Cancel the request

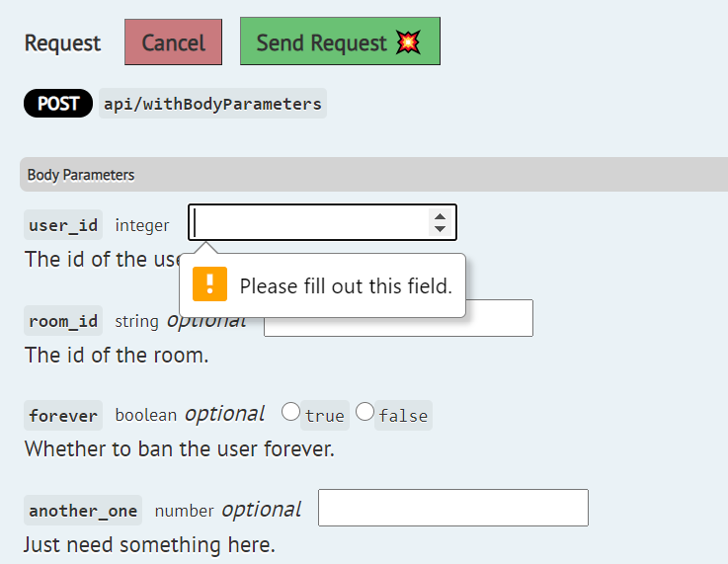pos(173,42)
